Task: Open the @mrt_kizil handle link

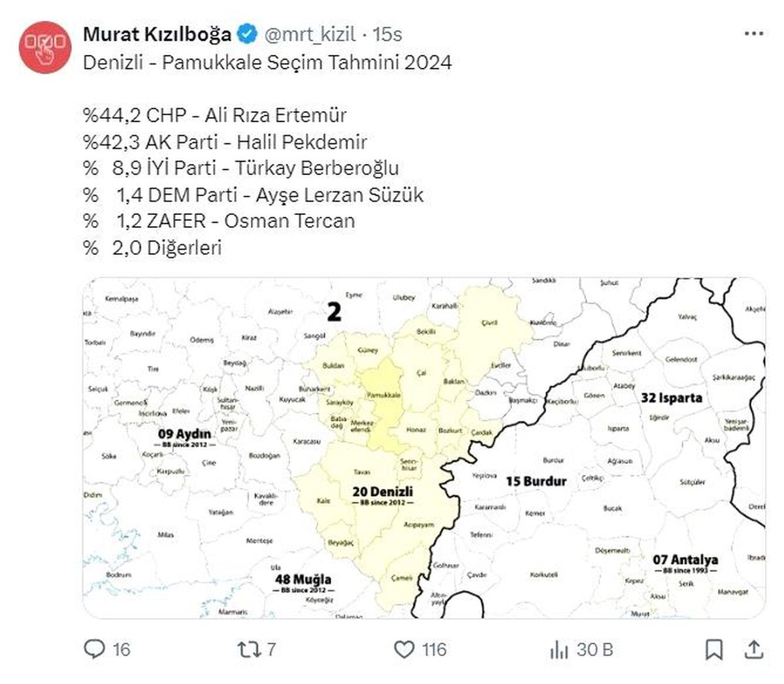Action: 310,34
